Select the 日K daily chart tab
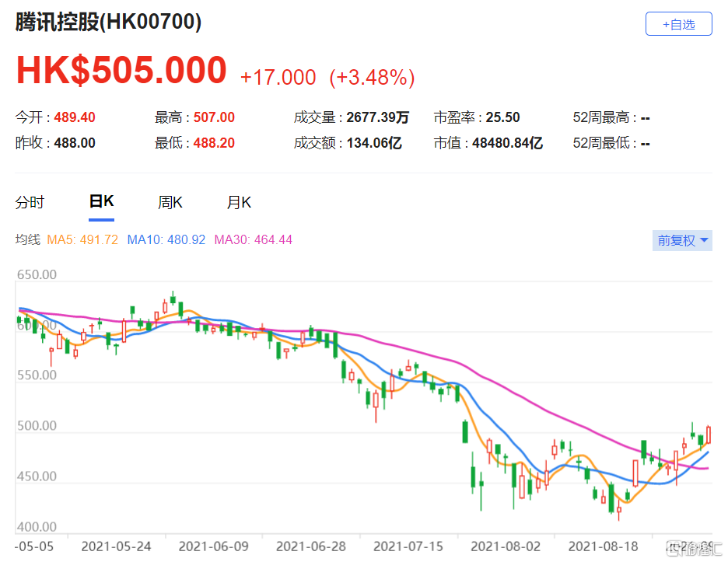 pyautogui.click(x=101, y=202)
